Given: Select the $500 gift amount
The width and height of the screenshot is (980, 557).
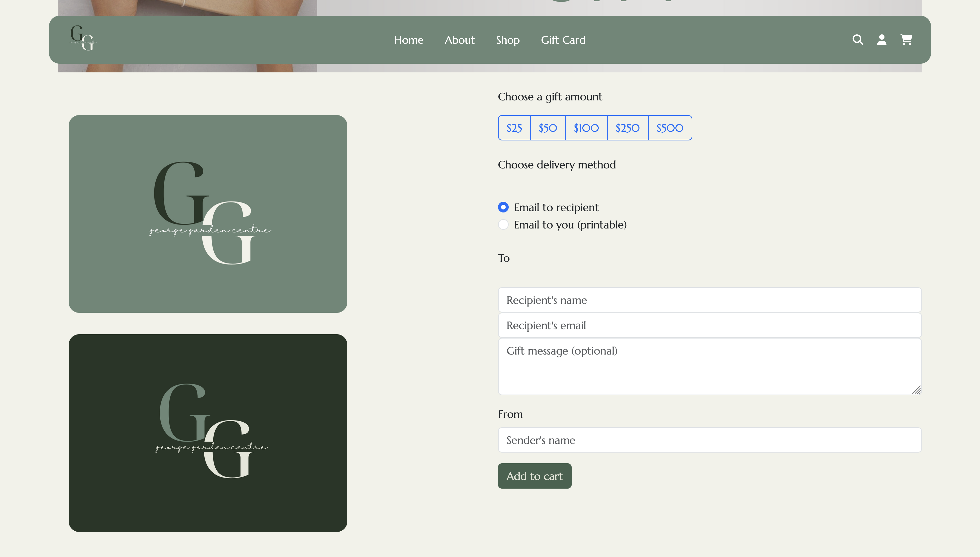Looking at the screenshot, I should (x=670, y=128).
